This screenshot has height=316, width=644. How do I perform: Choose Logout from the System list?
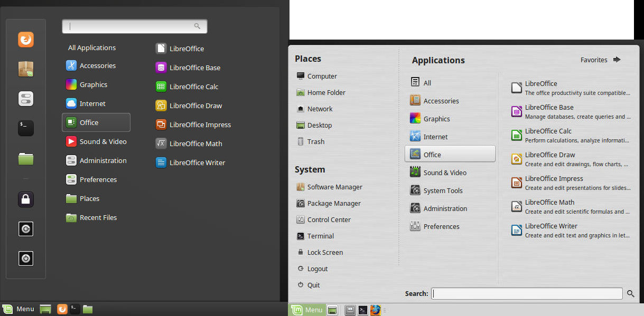pyautogui.click(x=317, y=269)
